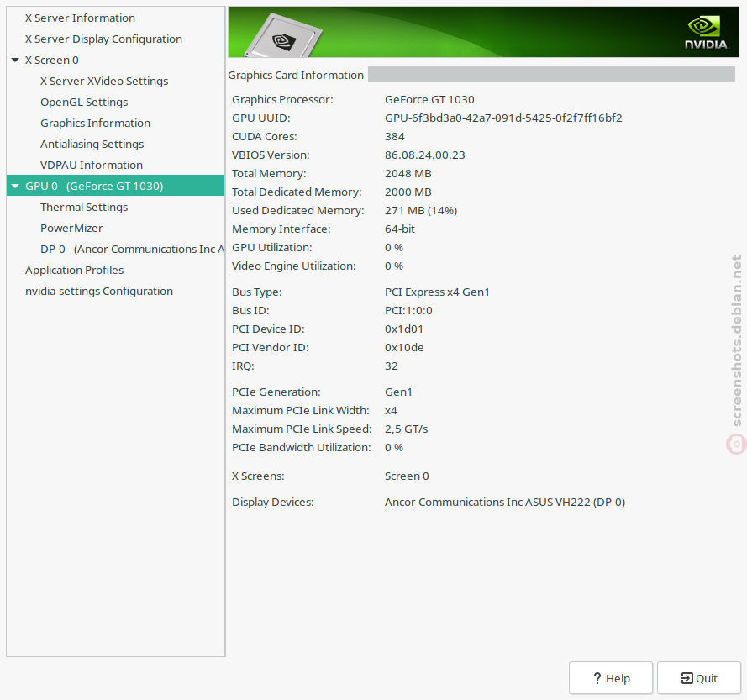
Task: Open PowerMizer settings
Action: tap(71, 228)
